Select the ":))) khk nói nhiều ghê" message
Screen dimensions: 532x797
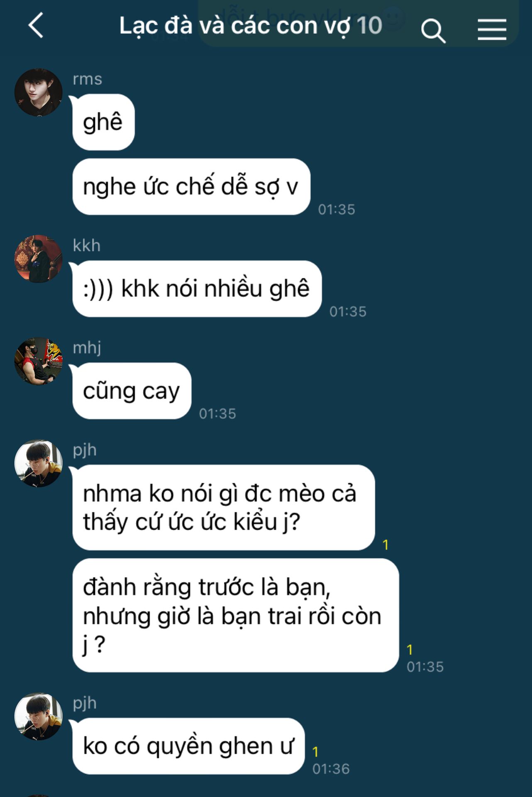pyautogui.click(x=197, y=289)
